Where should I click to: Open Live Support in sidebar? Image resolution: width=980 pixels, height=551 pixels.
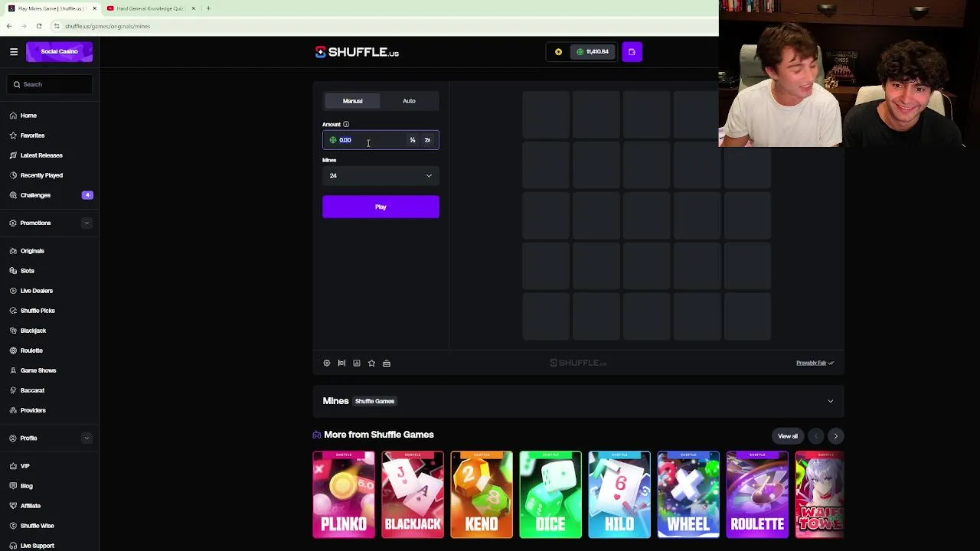(x=38, y=546)
